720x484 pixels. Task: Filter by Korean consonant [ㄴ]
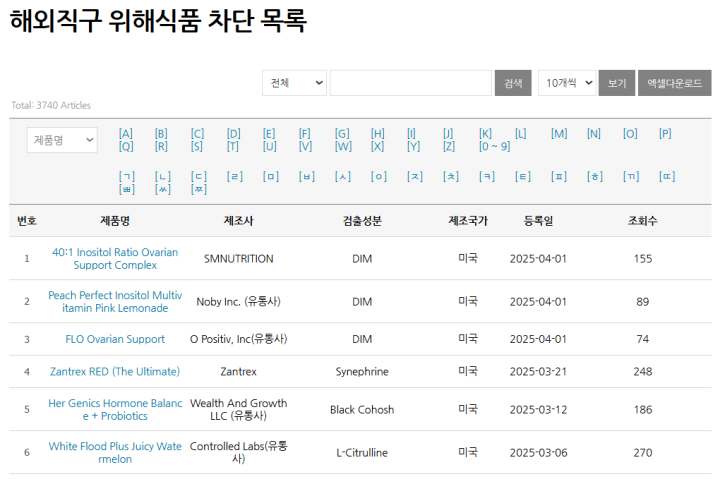(x=163, y=176)
